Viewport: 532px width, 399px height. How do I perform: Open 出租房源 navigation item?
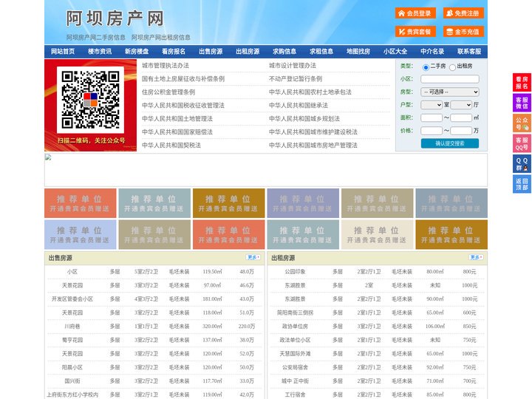[x=248, y=52]
